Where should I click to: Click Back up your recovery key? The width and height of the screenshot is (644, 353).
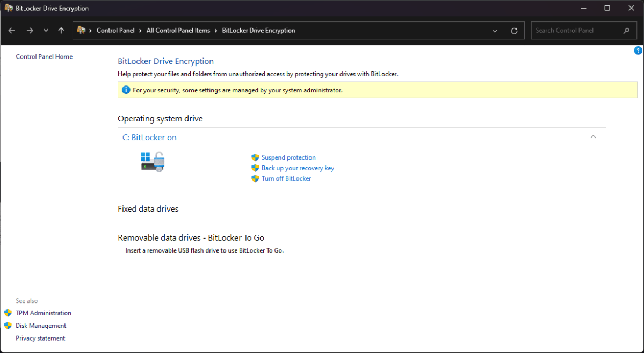pos(298,168)
